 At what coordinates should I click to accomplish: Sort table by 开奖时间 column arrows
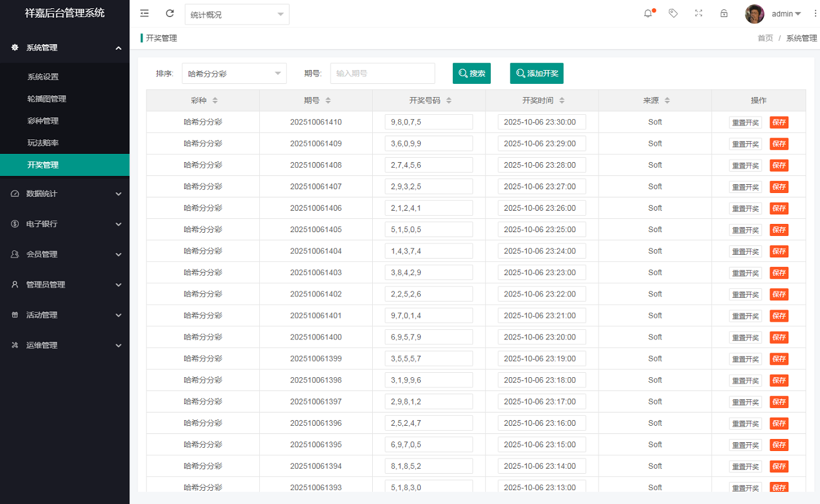[561, 100]
